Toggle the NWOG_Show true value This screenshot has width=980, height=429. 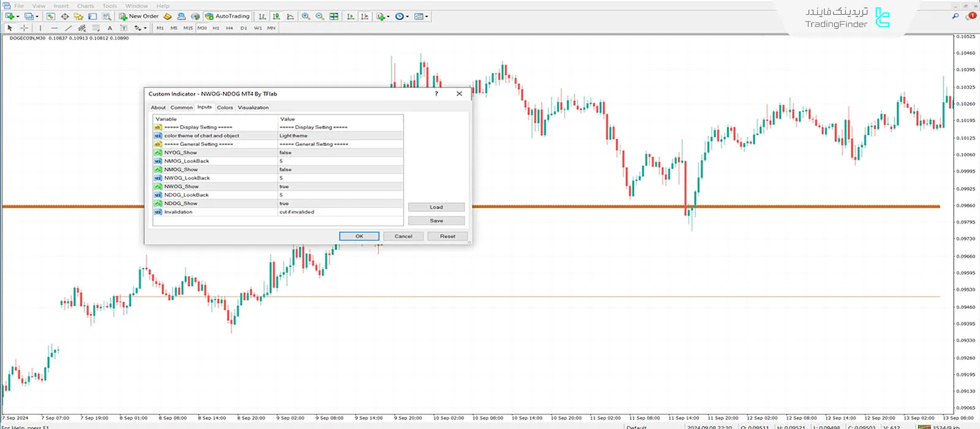point(340,186)
